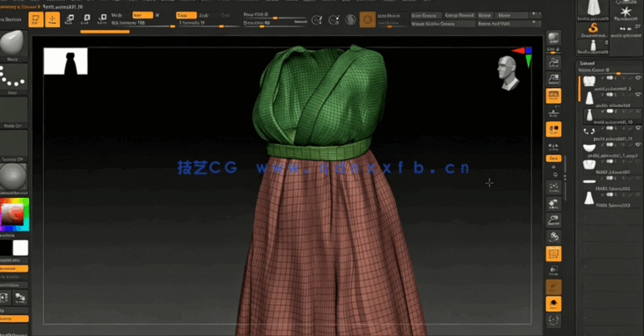Viewport: 644px width, 336px height.
Task: Toggle the Transp transparency button
Action: (x=553, y=270)
